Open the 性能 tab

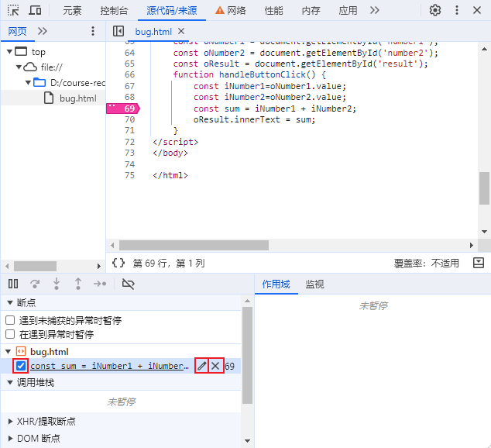tap(273, 11)
